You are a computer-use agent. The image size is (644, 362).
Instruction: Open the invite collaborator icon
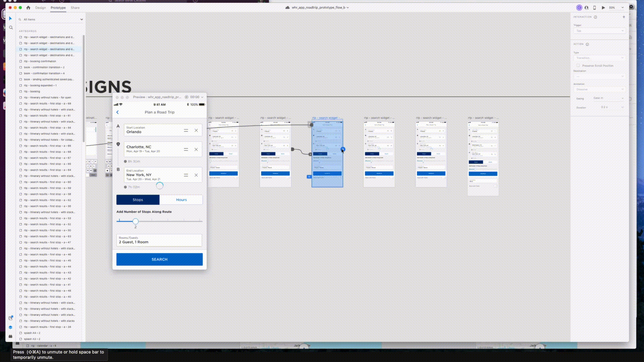pyautogui.click(x=586, y=7)
